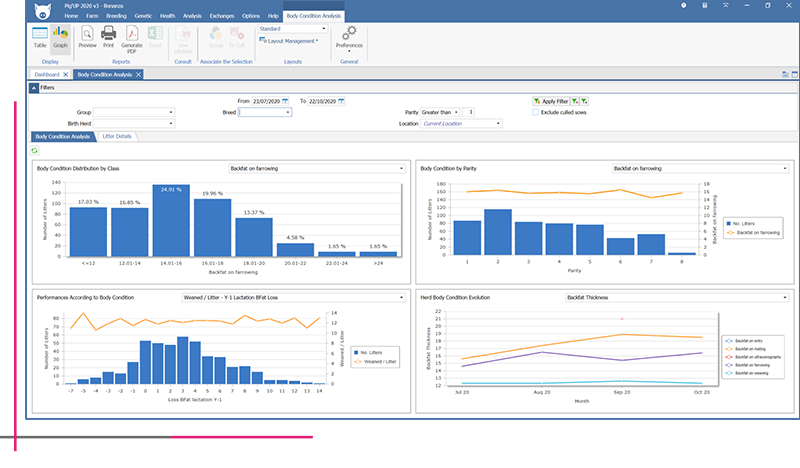Open the Help menu
800x468 pixels.
pyautogui.click(x=273, y=16)
